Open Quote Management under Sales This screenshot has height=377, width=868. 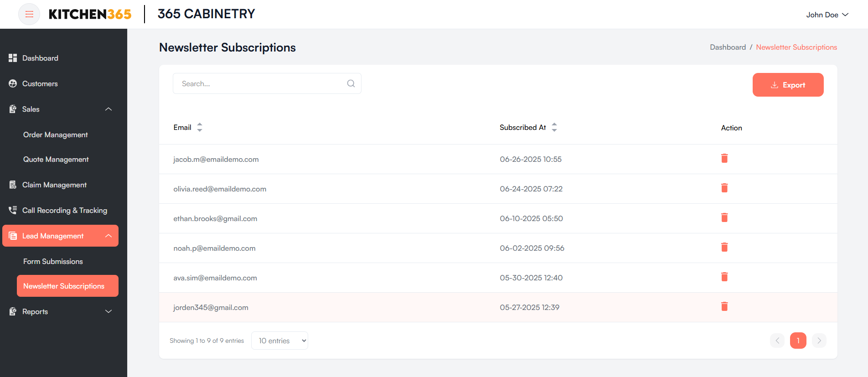[x=56, y=159]
